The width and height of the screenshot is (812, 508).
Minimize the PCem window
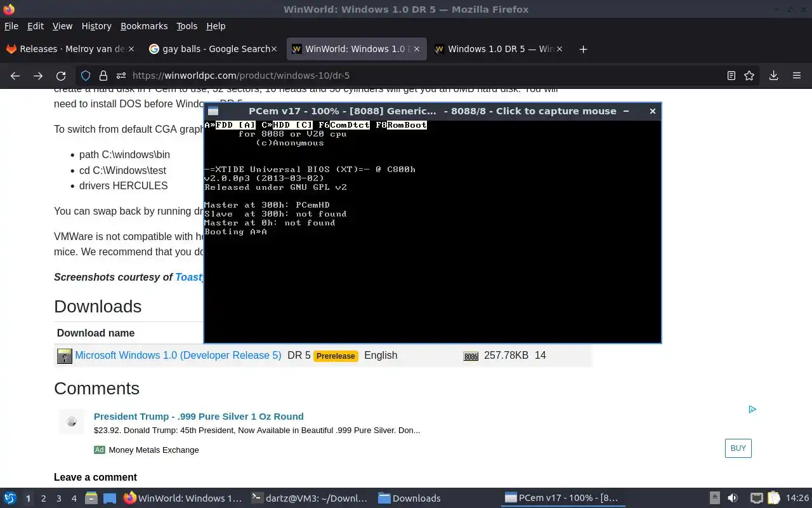626,111
